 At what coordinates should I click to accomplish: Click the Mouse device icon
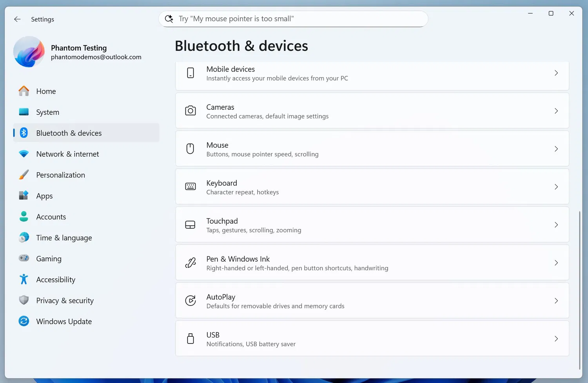[x=191, y=149]
